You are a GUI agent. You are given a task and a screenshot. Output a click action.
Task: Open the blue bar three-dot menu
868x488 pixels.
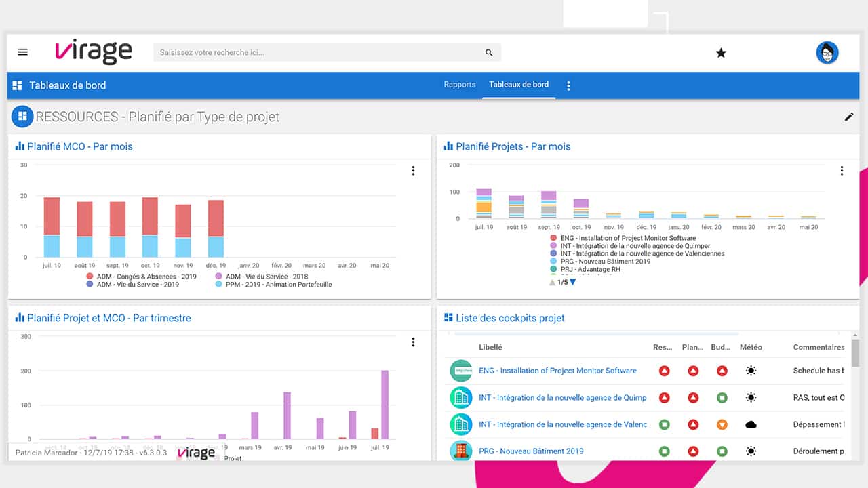point(568,85)
